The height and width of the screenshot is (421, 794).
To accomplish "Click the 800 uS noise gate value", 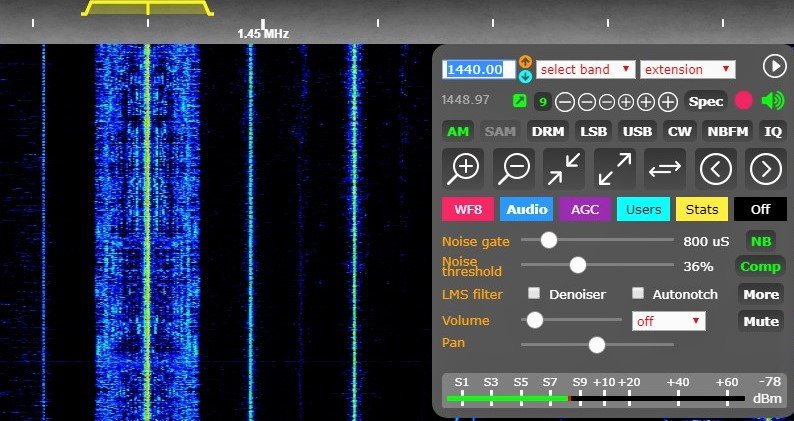I will point(706,242).
